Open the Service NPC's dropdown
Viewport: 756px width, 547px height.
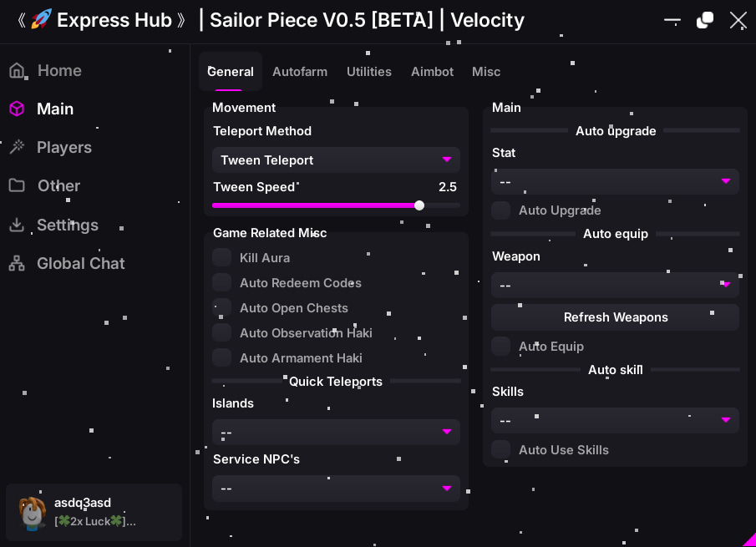tap(336, 488)
